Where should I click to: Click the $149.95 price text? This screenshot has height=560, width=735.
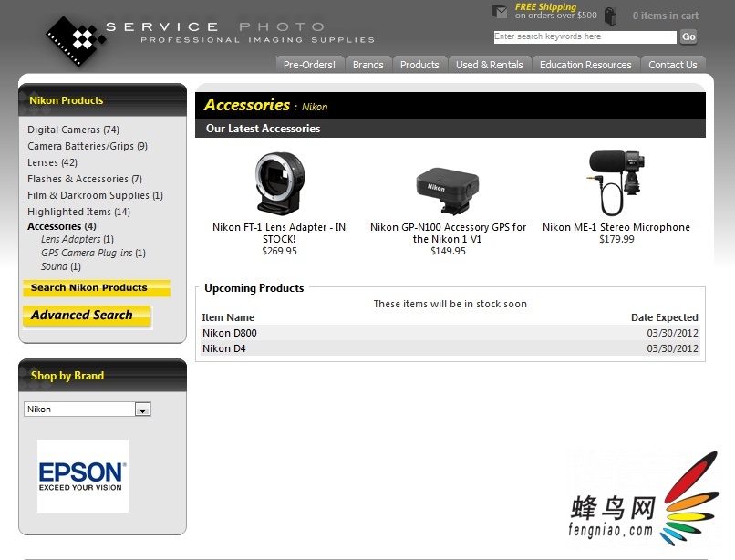click(448, 251)
